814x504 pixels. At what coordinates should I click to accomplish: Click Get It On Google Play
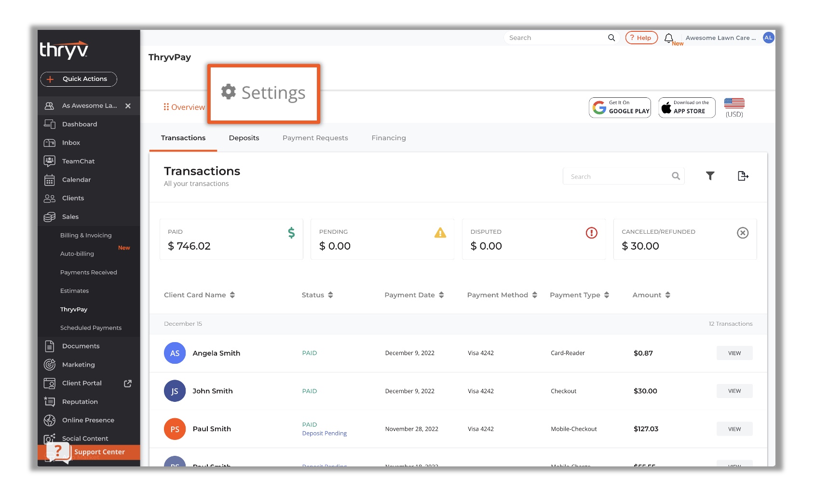coord(620,107)
